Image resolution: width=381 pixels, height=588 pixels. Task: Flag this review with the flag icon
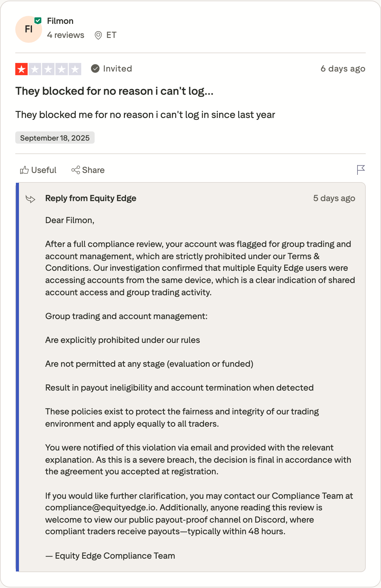tap(361, 170)
